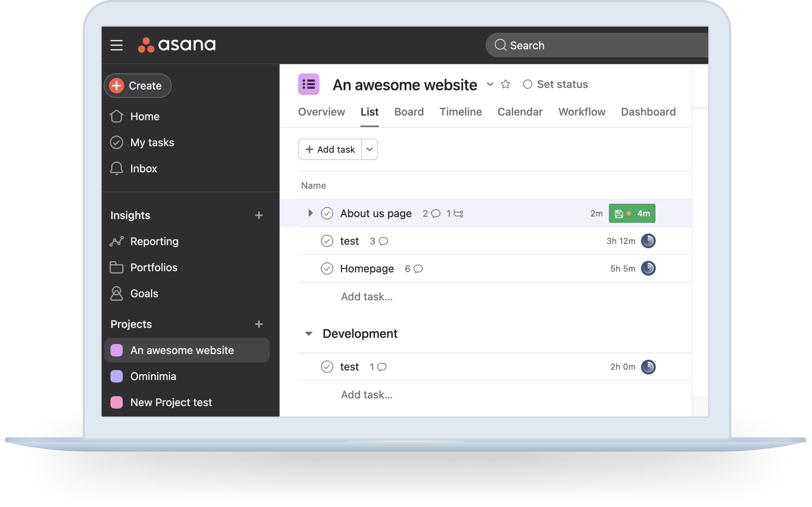
Task: Switch to the Board tab
Action: [x=409, y=112]
